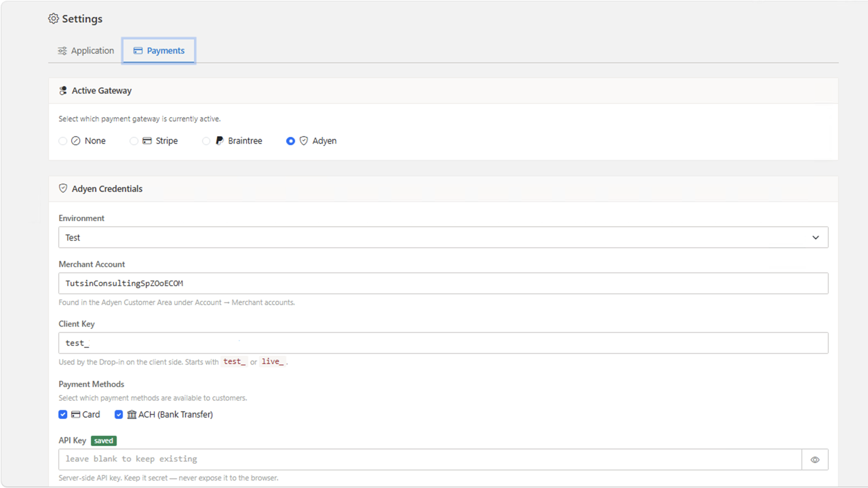Click the Adyen Credentials shield icon
Image resolution: width=868 pixels, height=488 pixels.
click(x=62, y=188)
